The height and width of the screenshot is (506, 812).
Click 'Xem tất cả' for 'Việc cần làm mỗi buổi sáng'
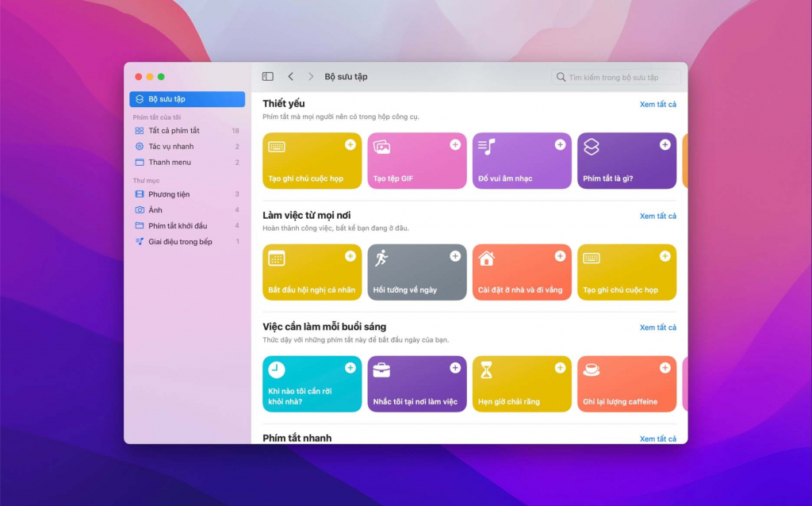click(657, 328)
